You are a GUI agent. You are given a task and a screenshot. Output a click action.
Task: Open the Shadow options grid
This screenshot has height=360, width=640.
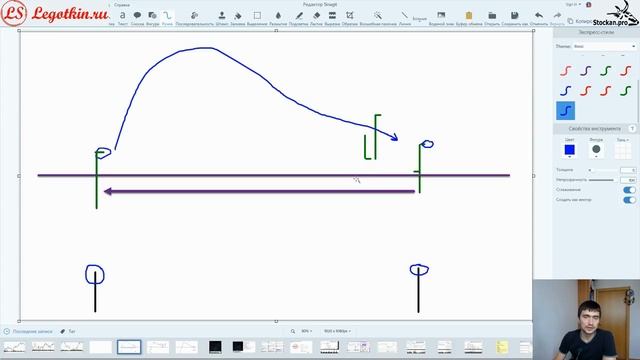(x=623, y=151)
